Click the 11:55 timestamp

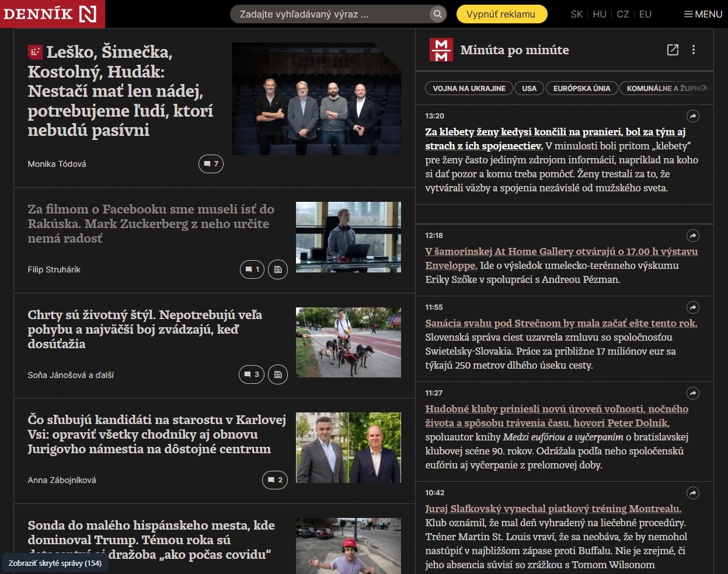coord(434,307)
